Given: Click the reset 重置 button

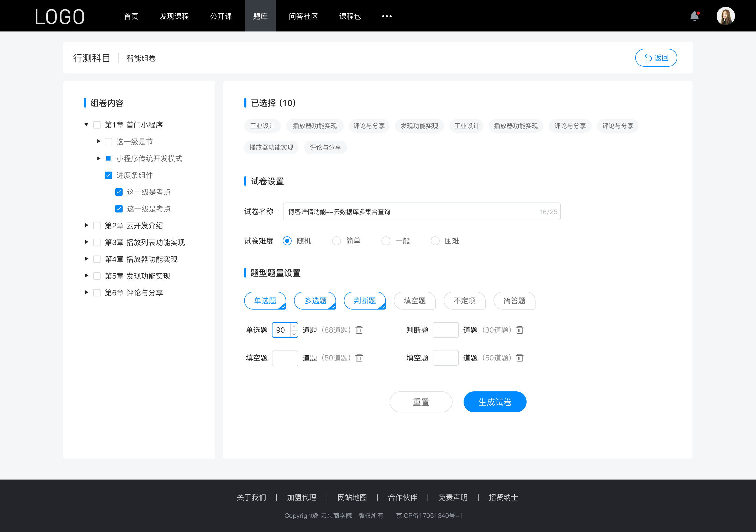Looking at the screenshot, I should coord(419,401).
